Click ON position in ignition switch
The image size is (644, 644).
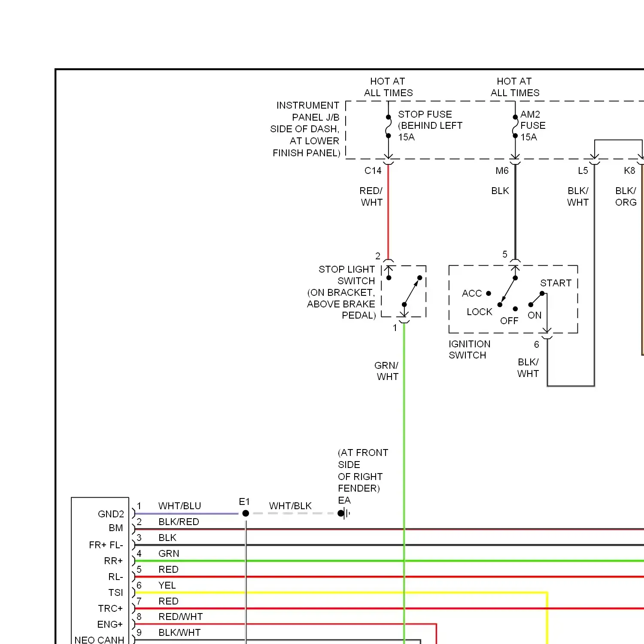[x=535, y=316]
